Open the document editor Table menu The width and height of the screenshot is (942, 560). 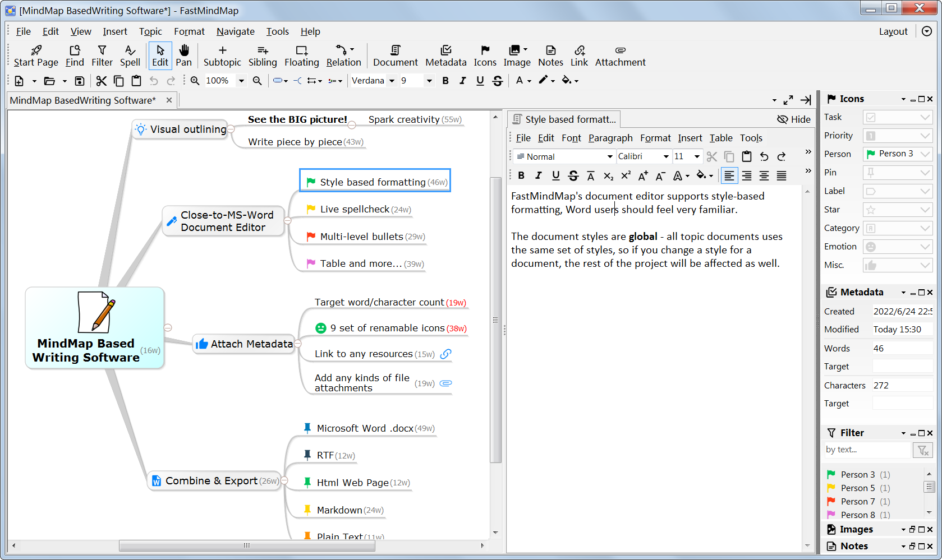coord(721,138)
